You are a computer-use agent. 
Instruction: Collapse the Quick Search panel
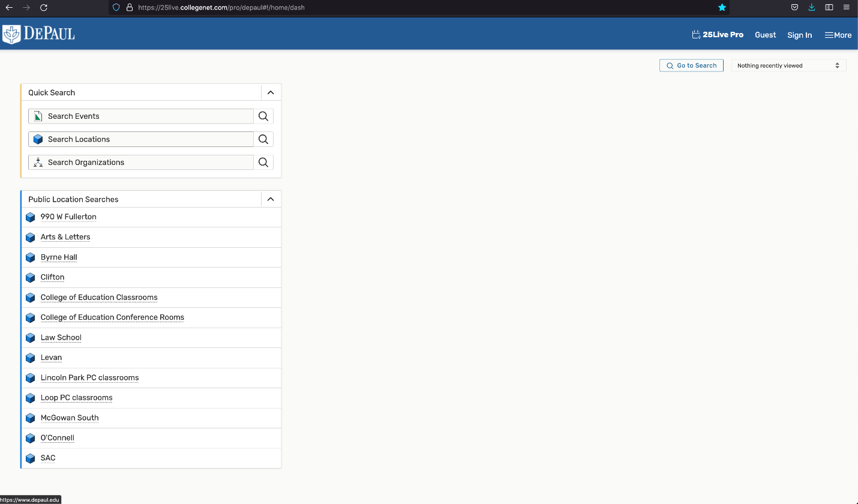click(x=271, y=92)
